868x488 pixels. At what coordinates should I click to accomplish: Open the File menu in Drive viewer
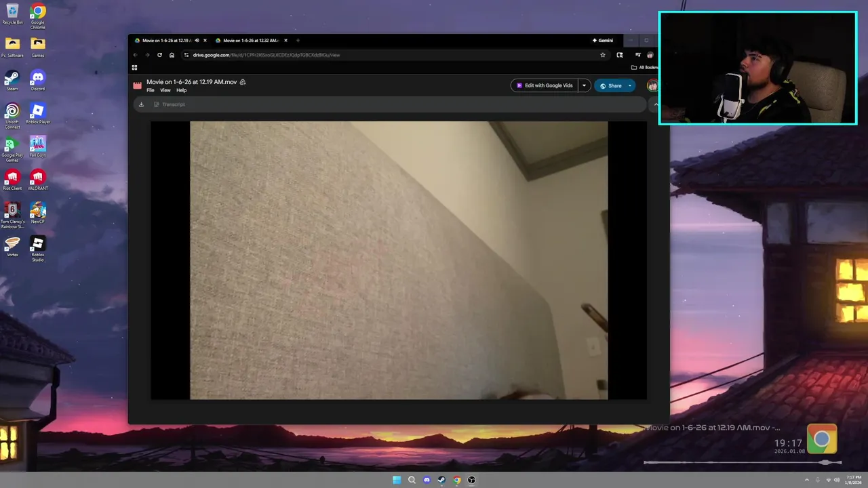click(x=151, y=90)
